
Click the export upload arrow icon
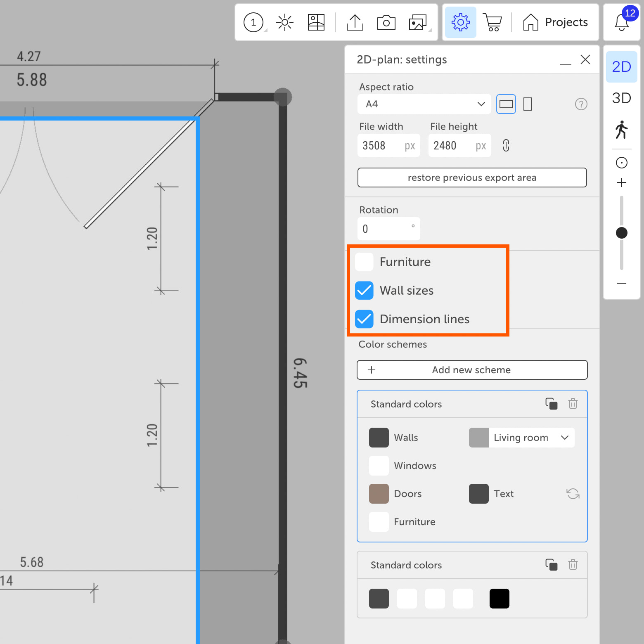(355, 22)
